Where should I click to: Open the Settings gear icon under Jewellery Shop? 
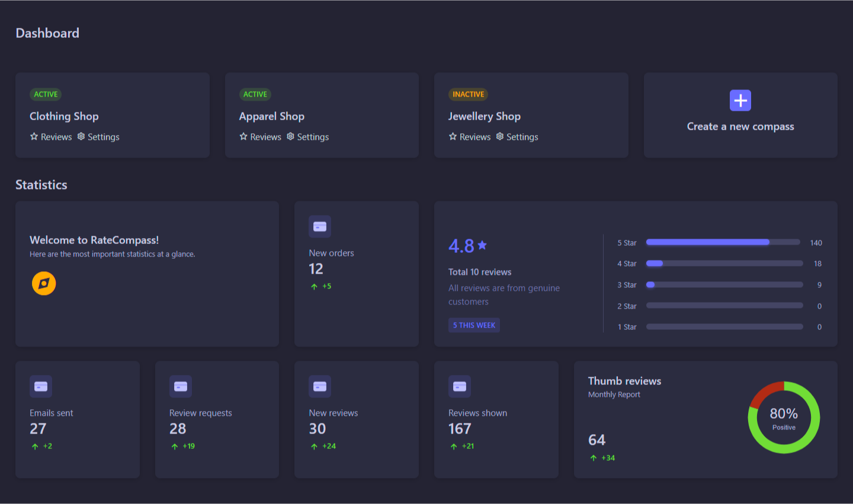499,136
